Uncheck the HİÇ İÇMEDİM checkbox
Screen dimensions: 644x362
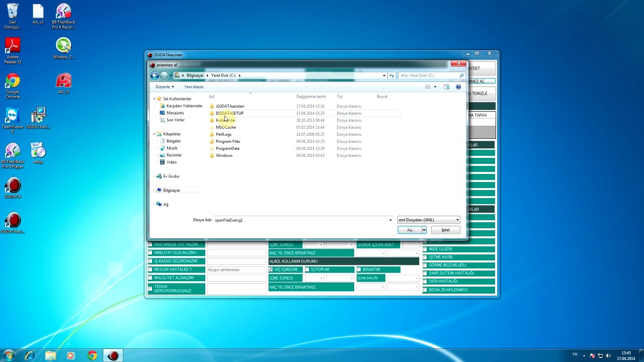coord(271,269)
